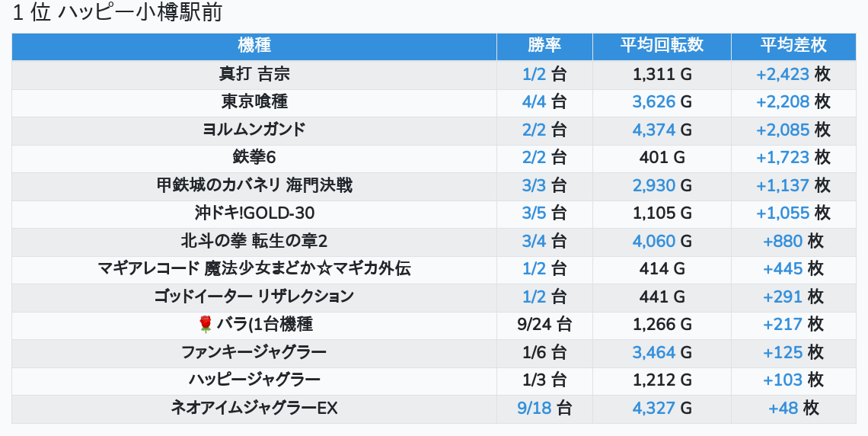Open 北斗の拳 転生の章2 entry

(x=254, y=241)
